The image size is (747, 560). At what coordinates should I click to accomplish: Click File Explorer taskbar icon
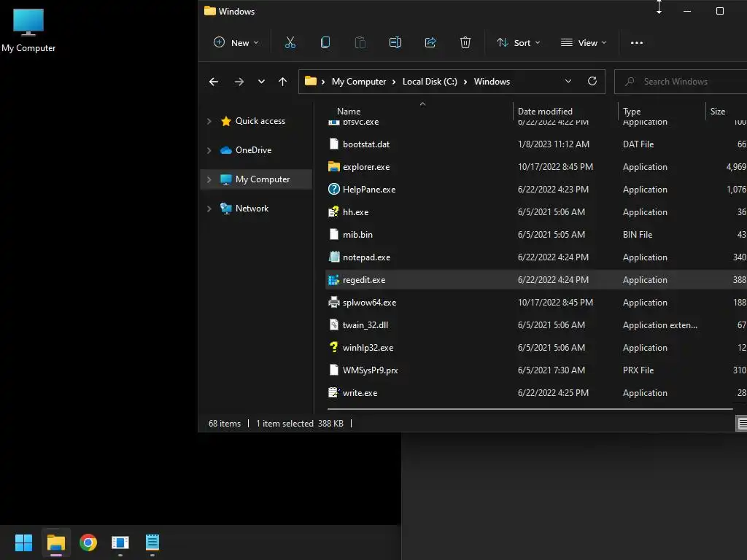click(55, 542)
